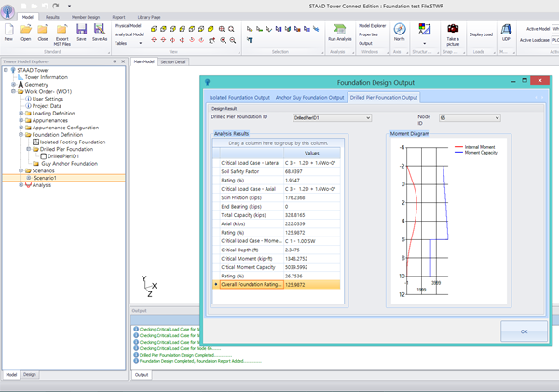Image resolution: width=559 pixels, height=392 pixels.
Task: Click the Close file icon in the ribbon
Action: click(x=43, y=30)
